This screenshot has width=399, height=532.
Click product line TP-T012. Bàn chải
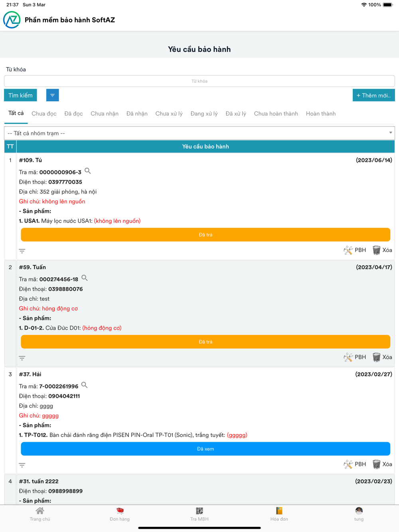133,435
